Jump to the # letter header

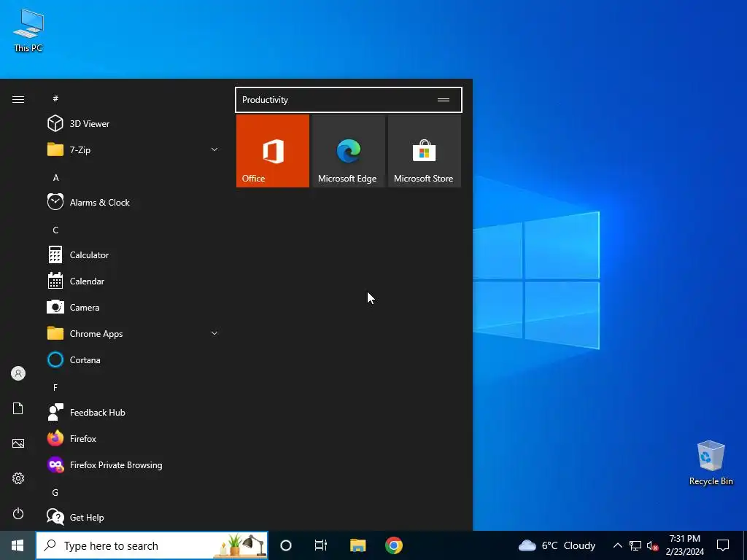click(55, 98)
